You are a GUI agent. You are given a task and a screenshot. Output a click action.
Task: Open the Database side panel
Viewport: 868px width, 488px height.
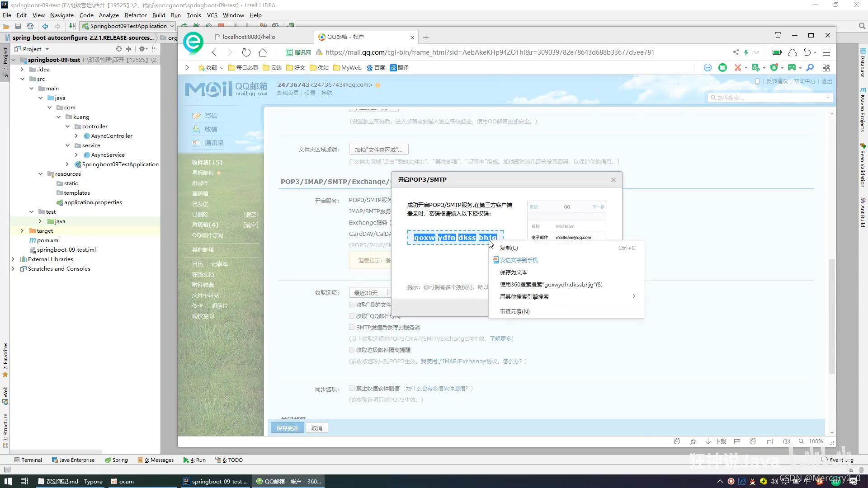pyautogui.click(x=863, y=62)
